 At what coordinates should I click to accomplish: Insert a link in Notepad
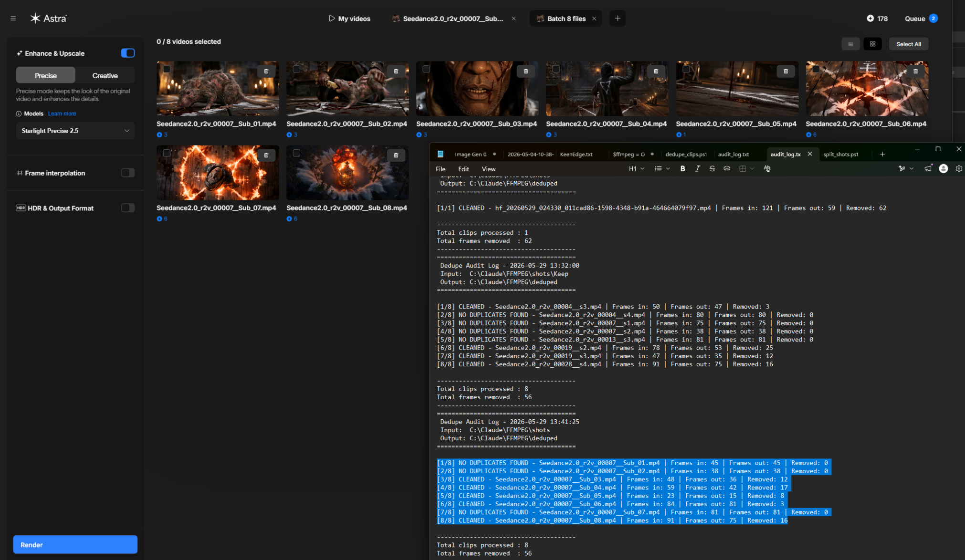[727, 168]
